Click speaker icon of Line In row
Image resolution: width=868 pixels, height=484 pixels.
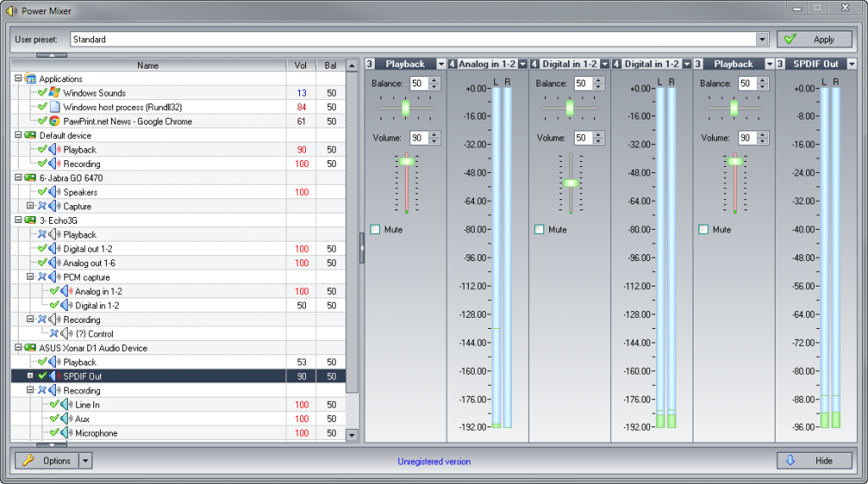point(66,404)
